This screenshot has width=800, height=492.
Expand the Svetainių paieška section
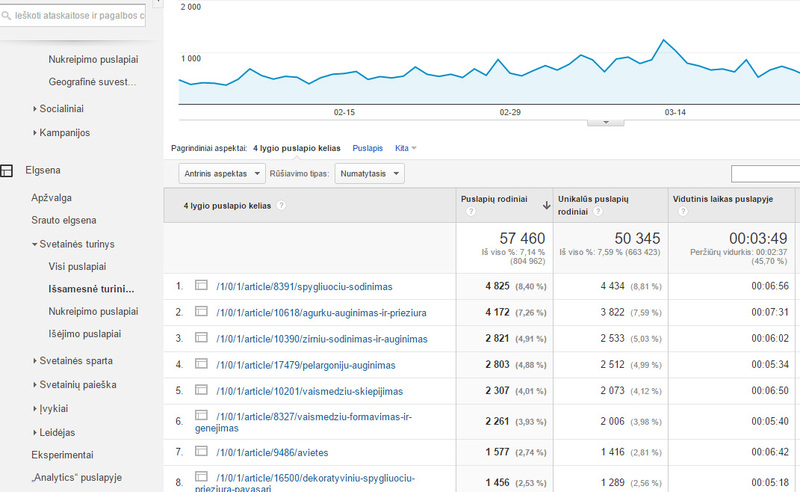[74, 385]
